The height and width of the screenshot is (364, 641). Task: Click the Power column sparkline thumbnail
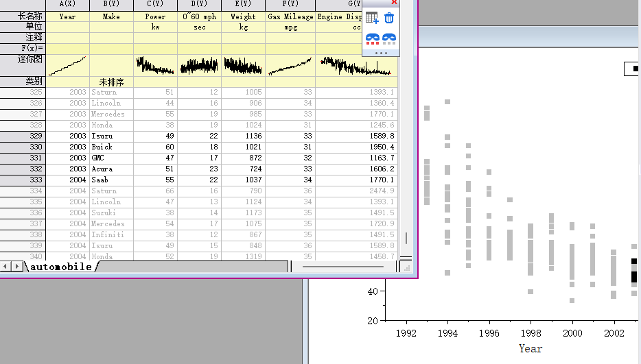coord(155,65)
